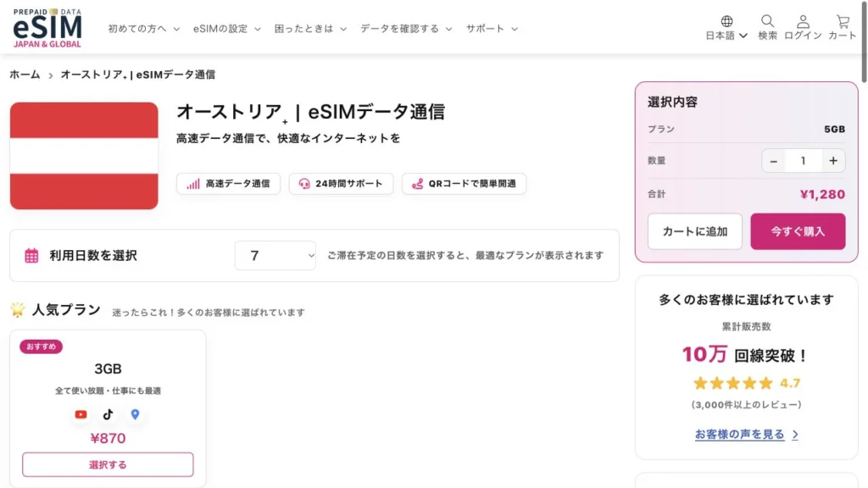Screen dimensions: 868x488
Task: Open the お客様の声を見る link
Action: tap(739, 435)
